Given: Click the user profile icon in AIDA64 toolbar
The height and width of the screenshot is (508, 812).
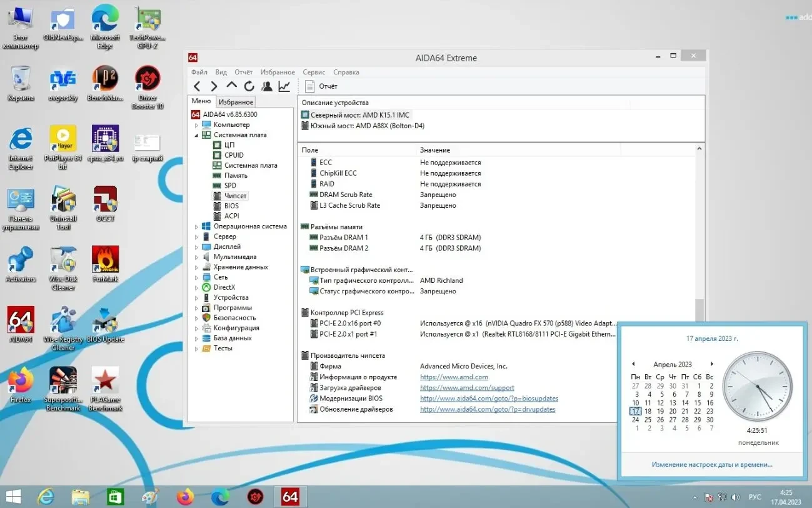Looking at the screenshot, I should (x=267, y=86).
